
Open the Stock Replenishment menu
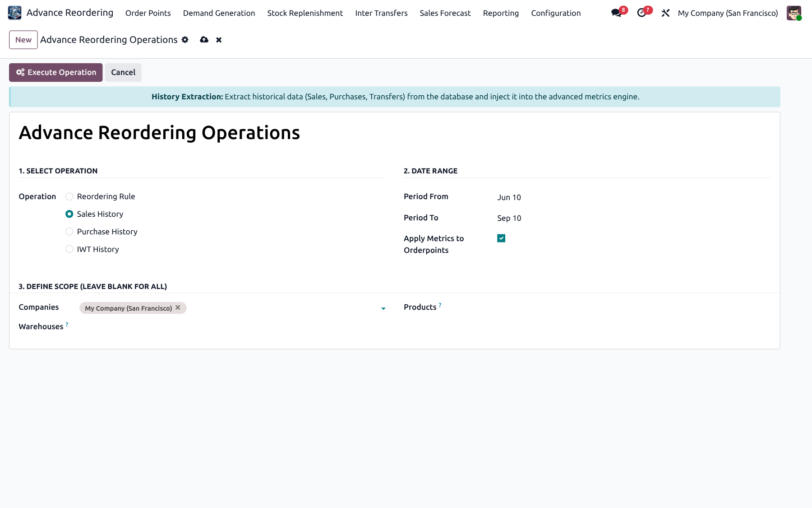[305, 13]
